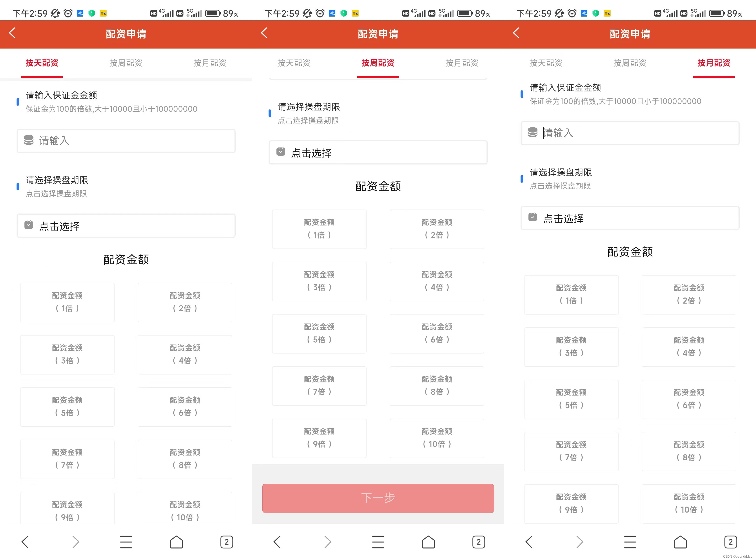
Task: Click 请选择操盘期限 heading in middle screen
Action: pos(309,107)
